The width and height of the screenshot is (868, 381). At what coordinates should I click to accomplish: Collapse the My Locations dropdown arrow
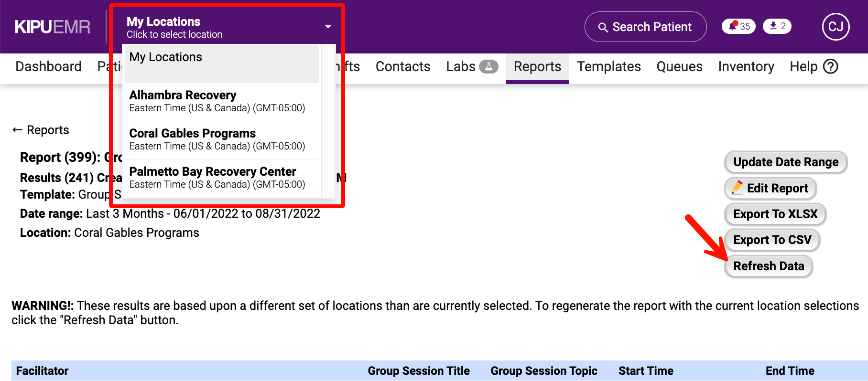[x=328, y=27]
